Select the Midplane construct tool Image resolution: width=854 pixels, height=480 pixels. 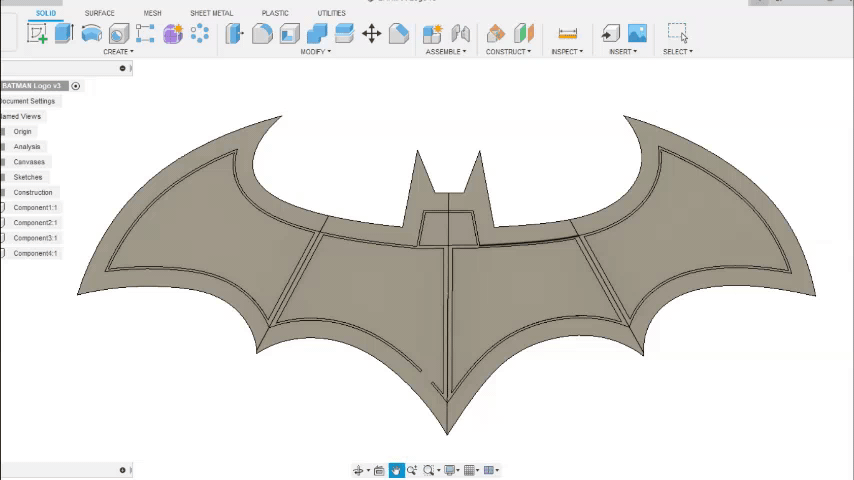pyautogui.click(x=523, y=34)
